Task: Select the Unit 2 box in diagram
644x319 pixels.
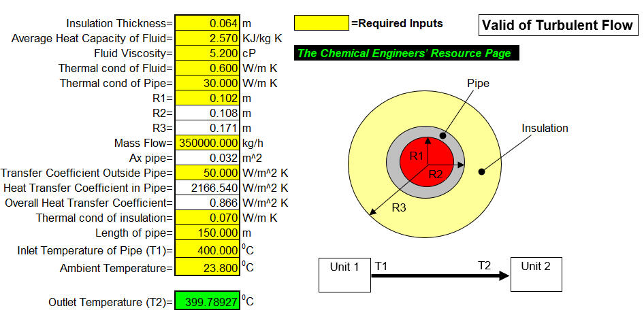Action: 536,275
